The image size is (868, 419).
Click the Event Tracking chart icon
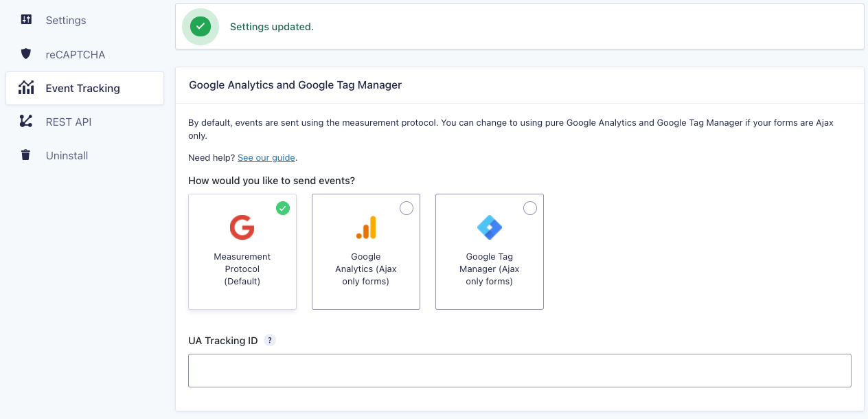pos(26,88)
